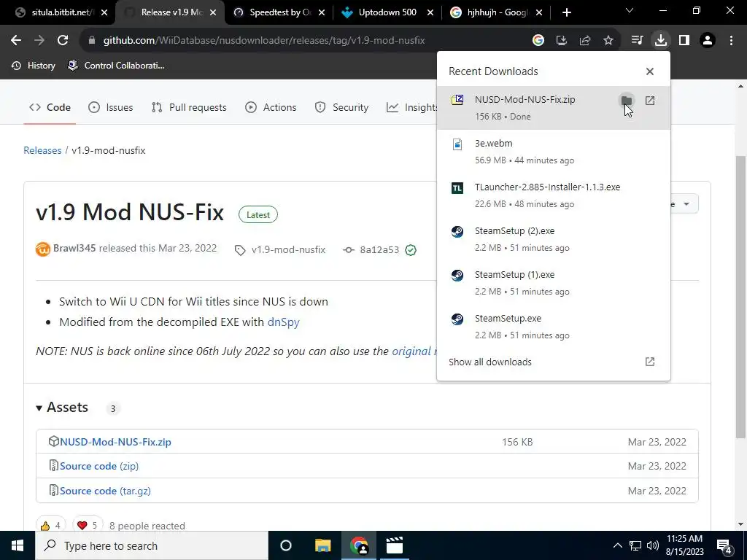The width and height of the screenshot is (747, 560).
Task: Open Brawl345 user profile link
Action: [74, 248]
